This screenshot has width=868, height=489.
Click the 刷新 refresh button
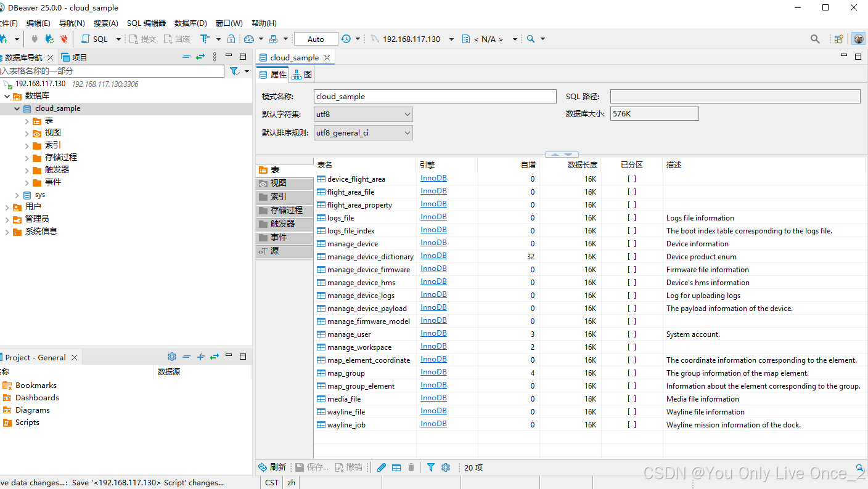click(272, 467)
